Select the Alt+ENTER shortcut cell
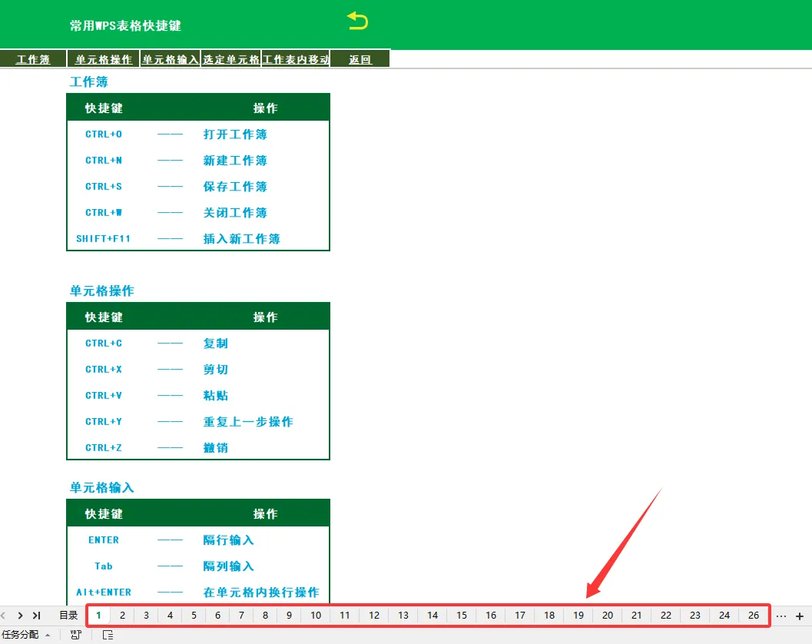This screenshot has height=644, width=812. pyautogui.click(x=104, y=593)
